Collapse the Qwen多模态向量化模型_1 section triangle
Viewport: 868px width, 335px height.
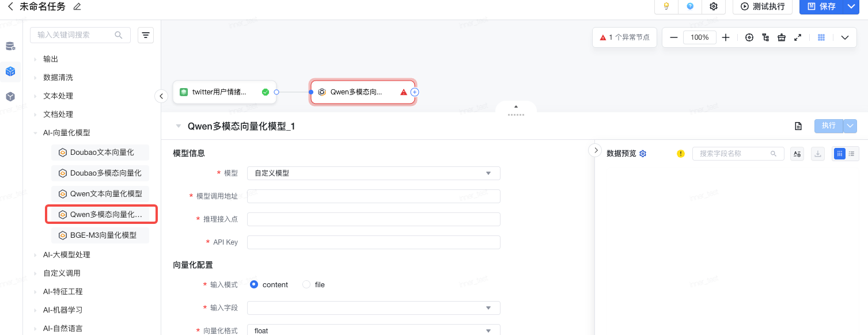click(x=179, y=126)
